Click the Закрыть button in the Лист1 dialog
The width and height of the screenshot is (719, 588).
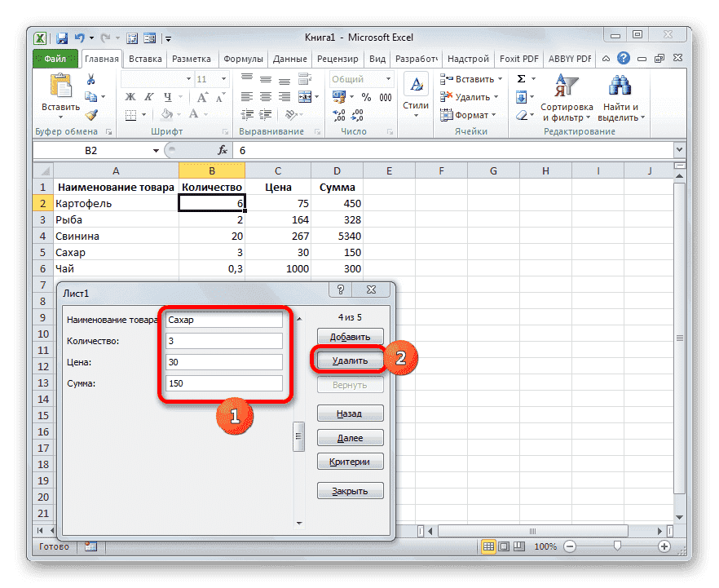pyautogui.click(x=350, y=490)
